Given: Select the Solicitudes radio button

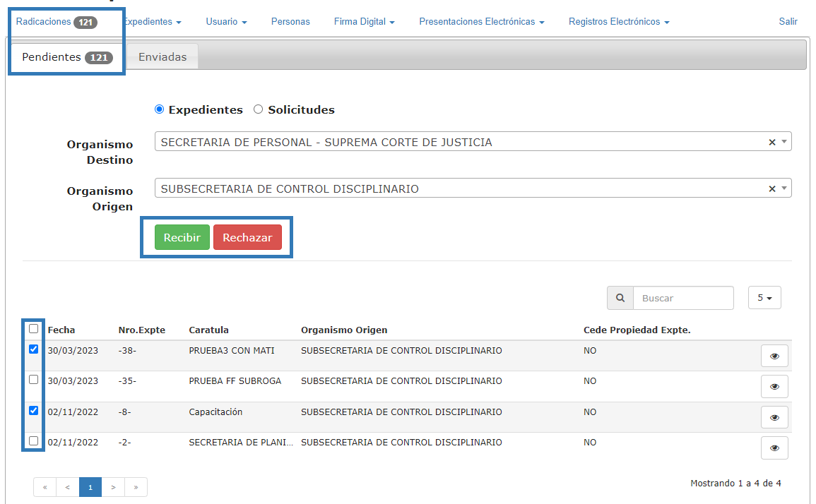Looking at the screenshot, I should [x=258, y=109].
